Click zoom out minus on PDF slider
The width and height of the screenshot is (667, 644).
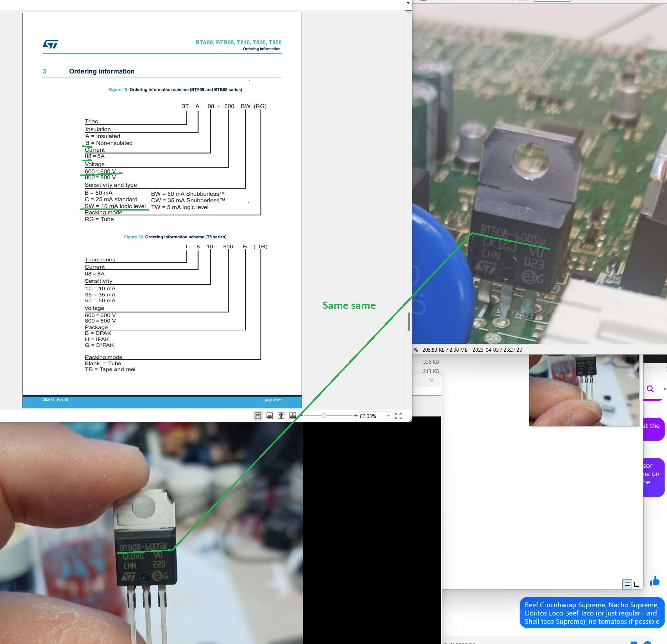pyautogui.click(x=302, y=416)
